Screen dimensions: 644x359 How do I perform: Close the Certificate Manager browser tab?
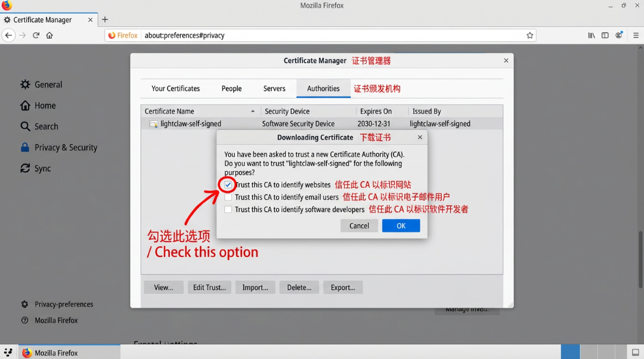tap(91, 20)
